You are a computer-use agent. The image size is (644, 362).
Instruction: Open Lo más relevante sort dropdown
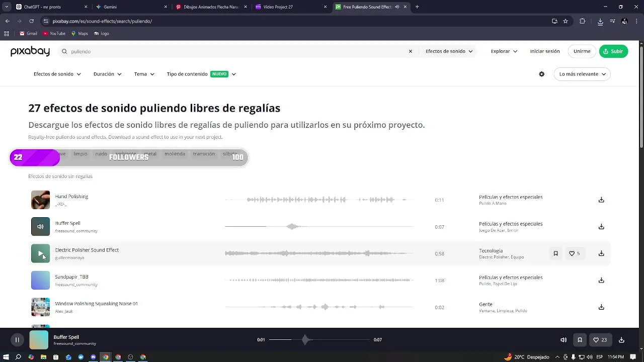point(582,74)
